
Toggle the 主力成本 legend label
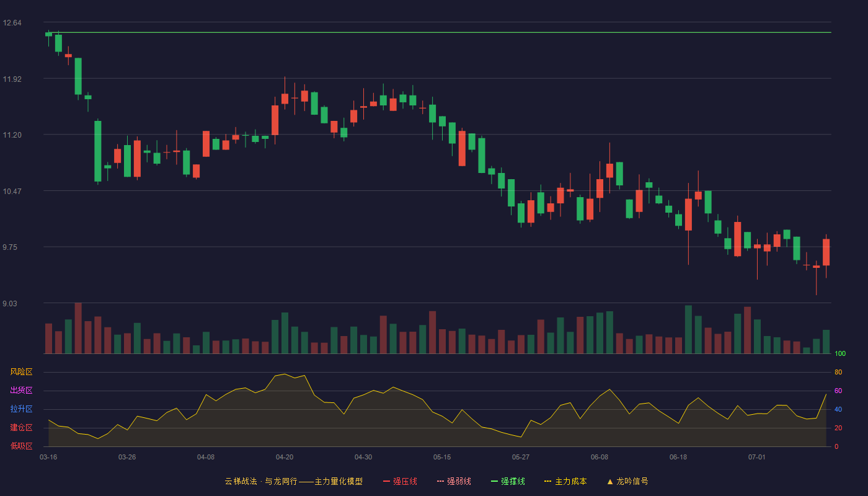[571, 481]
